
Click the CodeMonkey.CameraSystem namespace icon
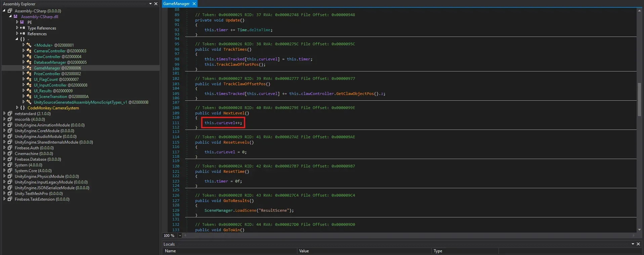[23, 108]
